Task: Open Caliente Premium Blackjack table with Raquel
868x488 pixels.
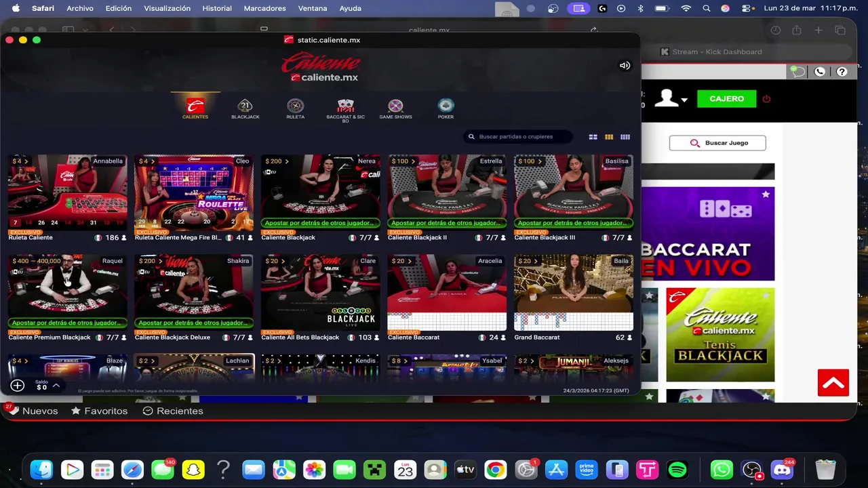Action: click(67, 298)
